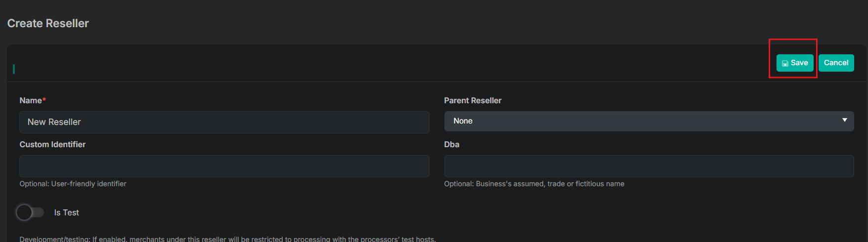
Task: Select the None value in Parent Reseller
Action: 463,121
